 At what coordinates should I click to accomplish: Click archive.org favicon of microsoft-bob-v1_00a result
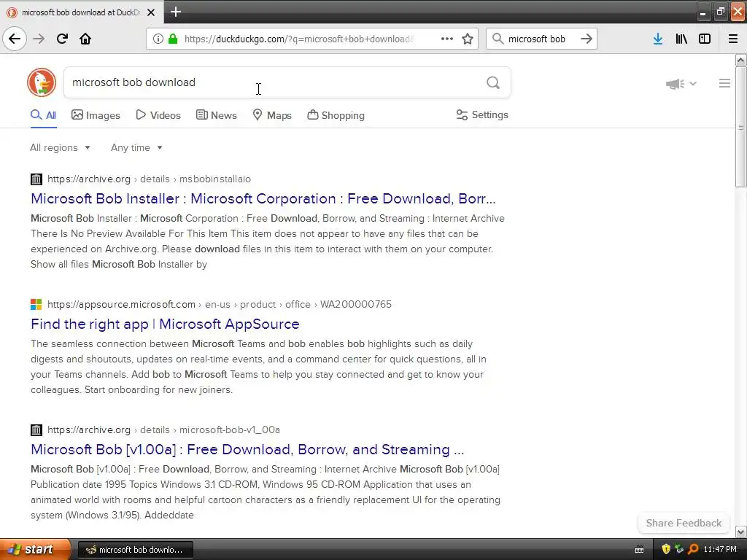36,430
